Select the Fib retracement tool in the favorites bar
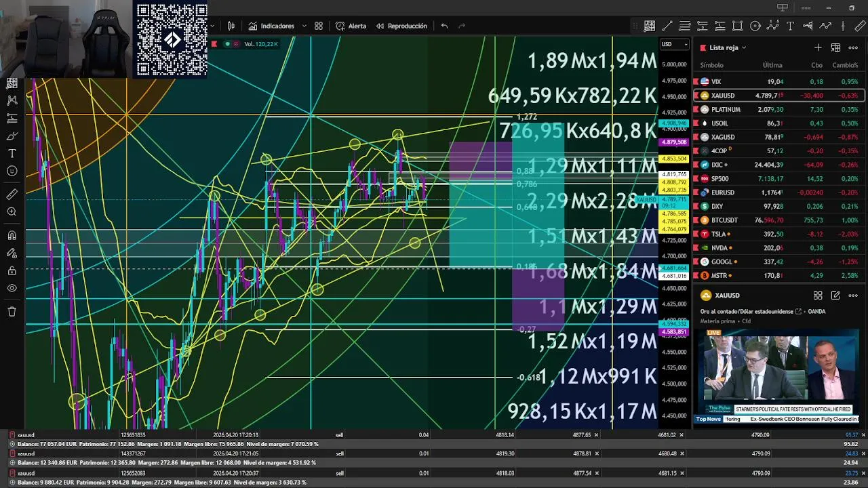 [x=685, y=26]
